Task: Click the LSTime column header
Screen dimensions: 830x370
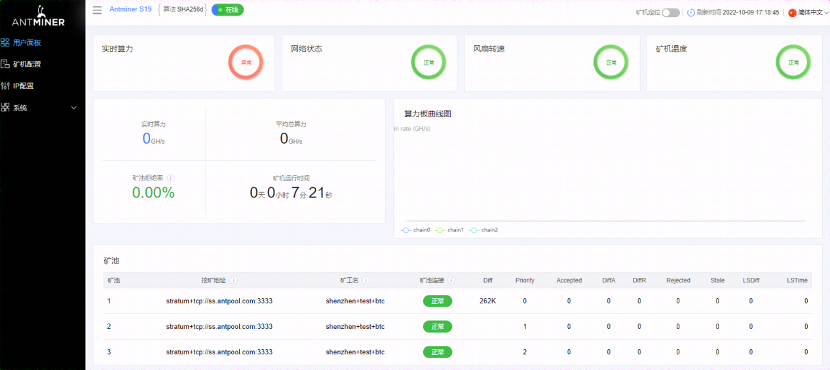Action: click(797, 281)
